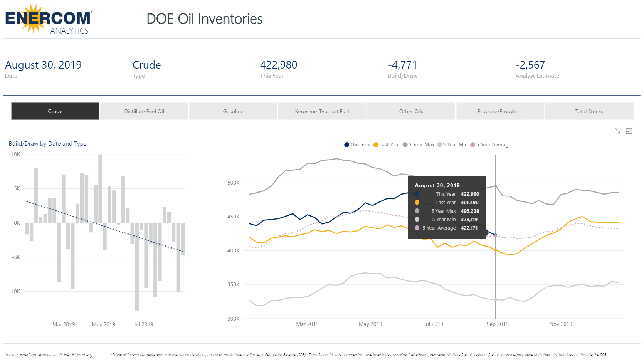Click the August 30, 2019 date card
Viewport: 644px width, 361px height.
(43, 65)
